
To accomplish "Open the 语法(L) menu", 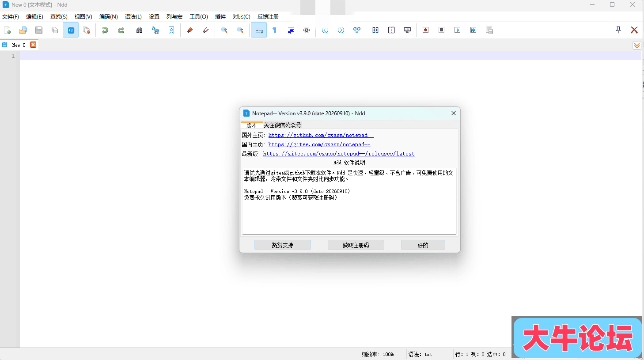I will (x=133, y=17).
